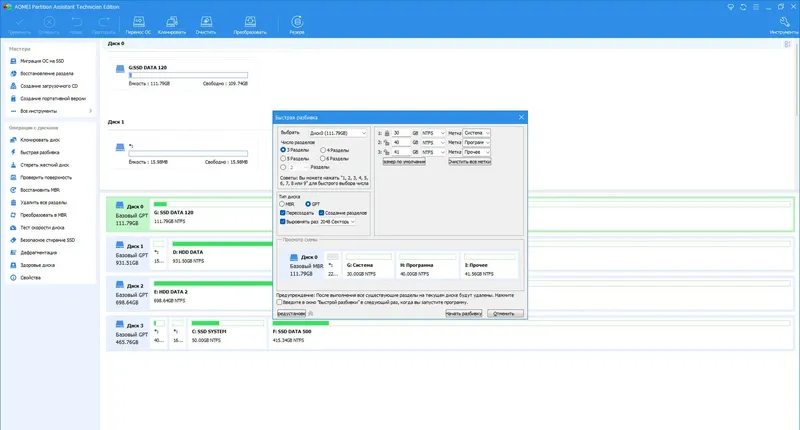Select the C: SSD SYSTEM partition
The image size is (800, 430).
pyautogui.click(x=228, y=332)
